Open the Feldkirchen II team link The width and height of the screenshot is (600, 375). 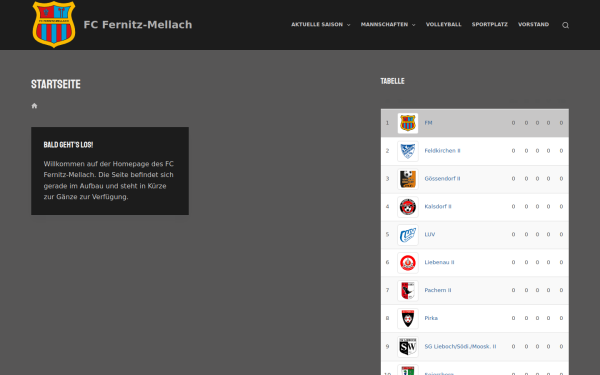tap(442, 151)
